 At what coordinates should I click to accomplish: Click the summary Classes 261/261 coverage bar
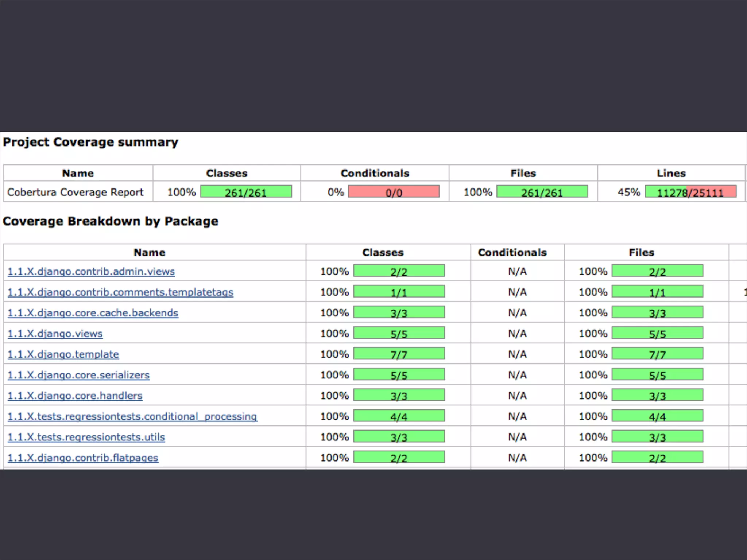coord(246,192)
